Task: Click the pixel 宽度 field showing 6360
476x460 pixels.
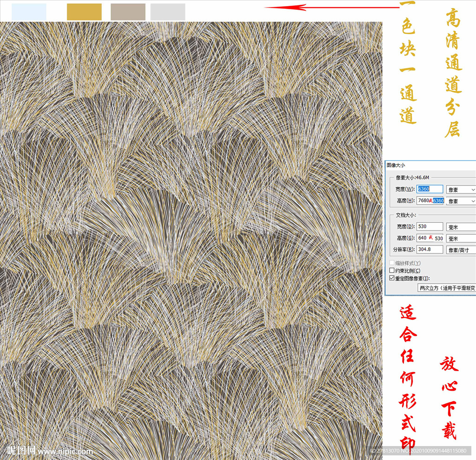Action: coord(430,189)
